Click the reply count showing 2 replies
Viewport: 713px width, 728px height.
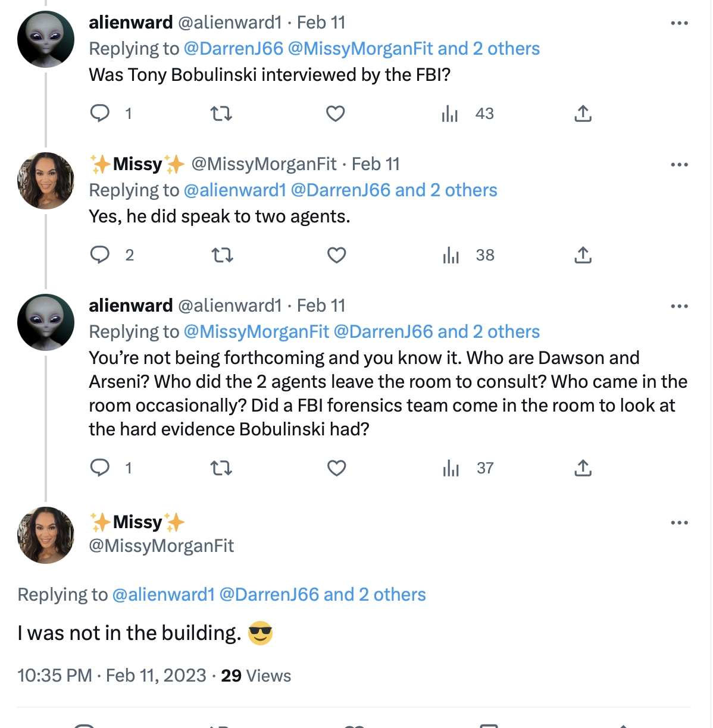[x=112, y=255]
